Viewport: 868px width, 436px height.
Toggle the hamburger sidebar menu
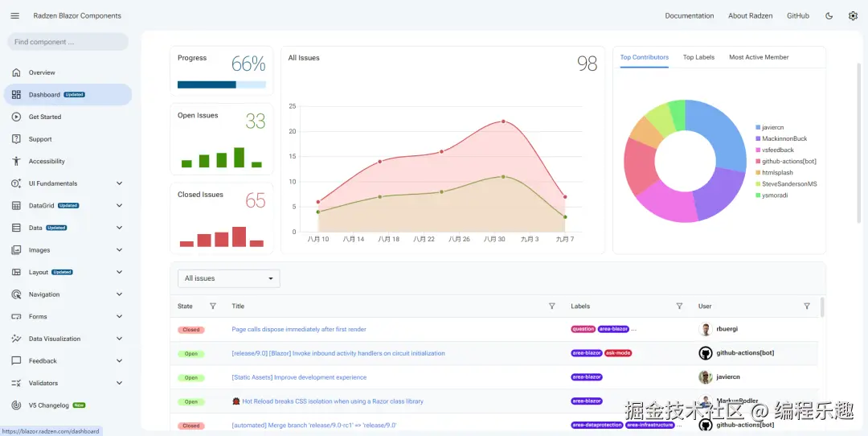pos(15,16)
